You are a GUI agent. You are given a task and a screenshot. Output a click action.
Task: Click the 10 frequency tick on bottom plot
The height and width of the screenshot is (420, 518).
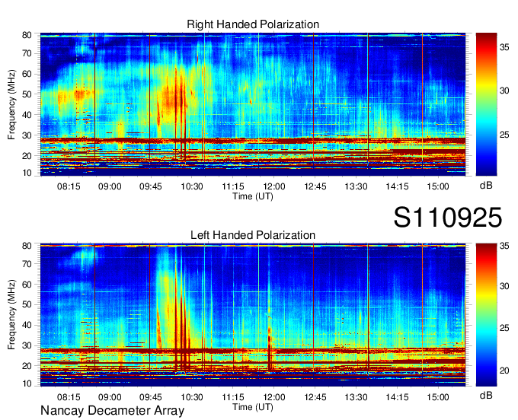point(27,383)
